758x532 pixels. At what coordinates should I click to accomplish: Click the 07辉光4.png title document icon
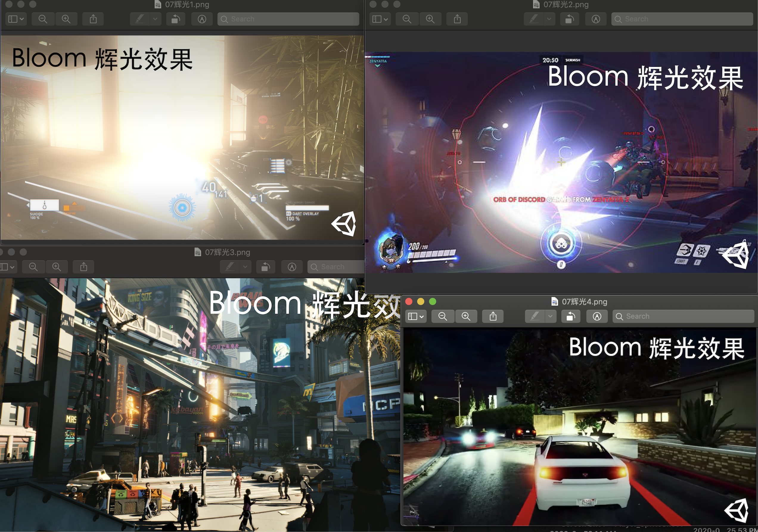554,302
